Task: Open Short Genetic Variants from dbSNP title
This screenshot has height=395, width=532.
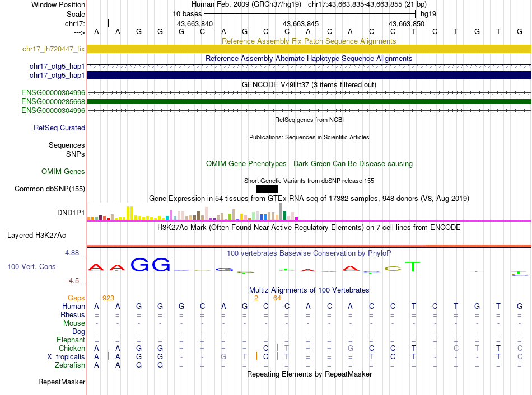Action: click(x=309, y=181)
